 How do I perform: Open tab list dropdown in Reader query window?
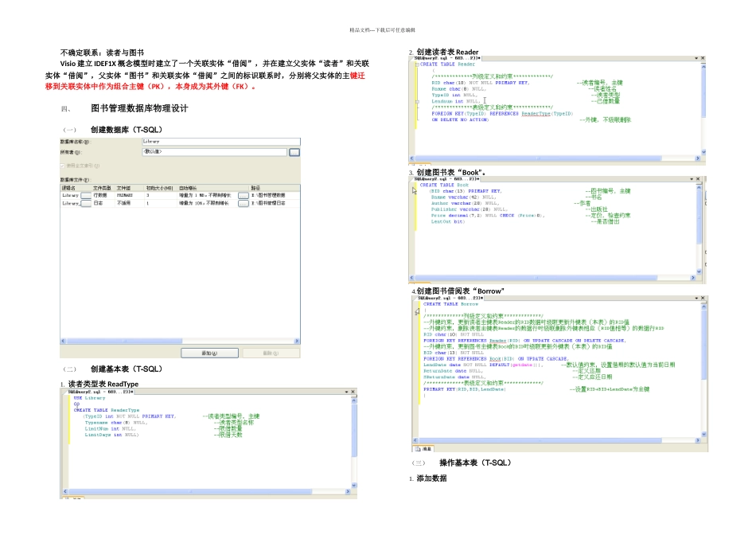(694, 58)
